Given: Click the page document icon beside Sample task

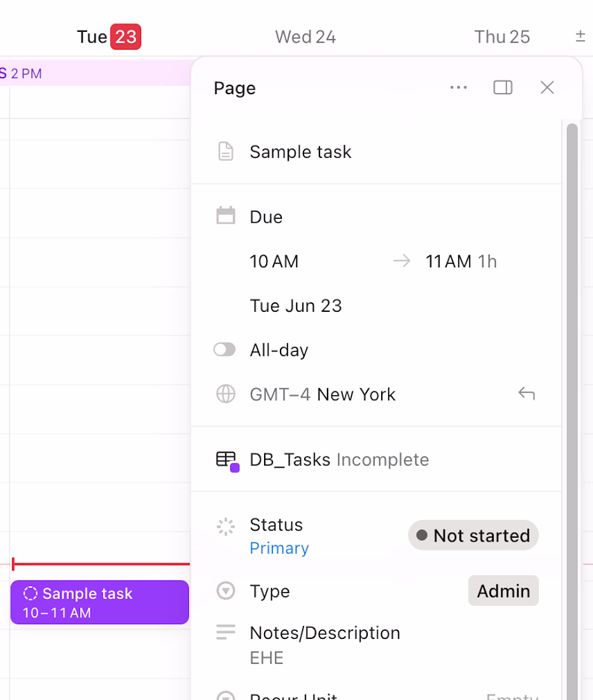Looking at the screenshot, I should 225,151.
